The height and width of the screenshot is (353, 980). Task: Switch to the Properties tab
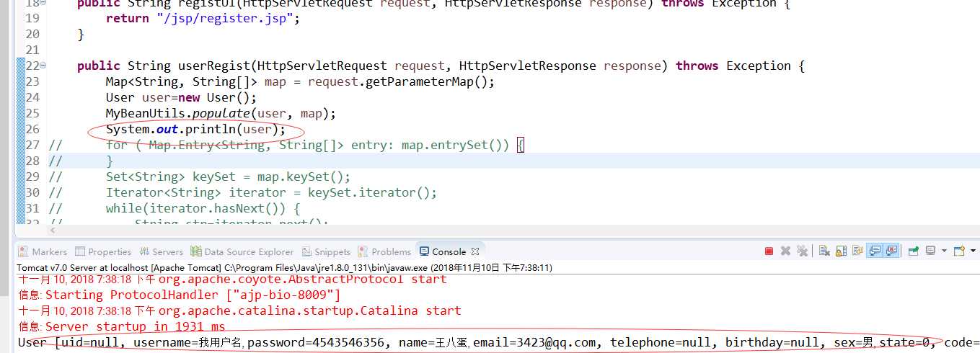[103, 251]
